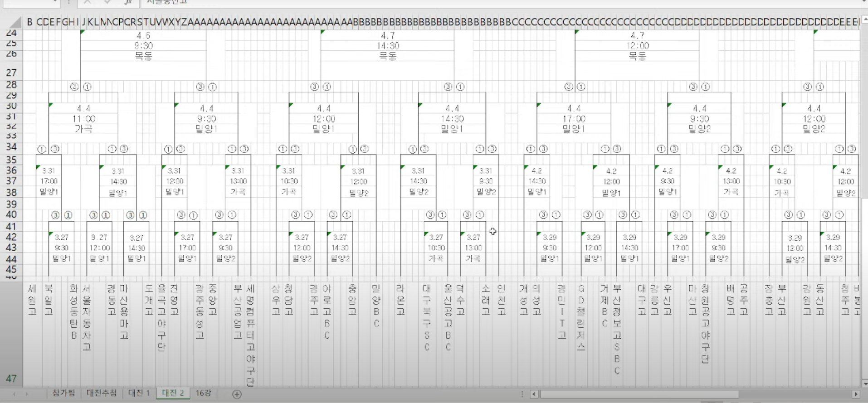868x403 pixels.
Task: Open the 16강 sheet tab
Action: click(x=203, y=393)
